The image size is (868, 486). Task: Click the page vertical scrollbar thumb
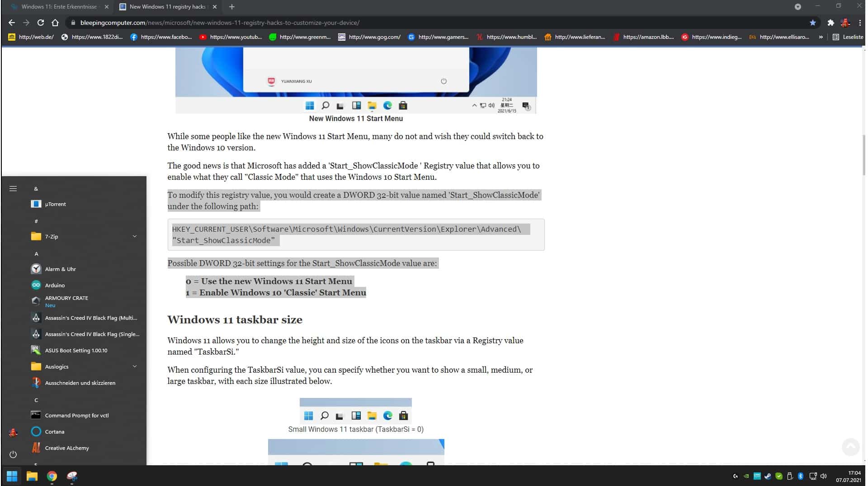point(864,155)
